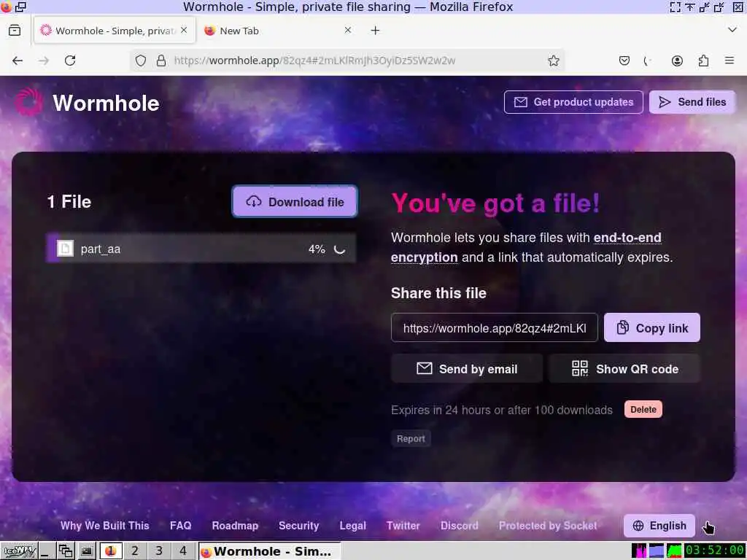This screenshot has height=560, width=747.
Task: Click the pink Delete button
Action: click(643, 410)
